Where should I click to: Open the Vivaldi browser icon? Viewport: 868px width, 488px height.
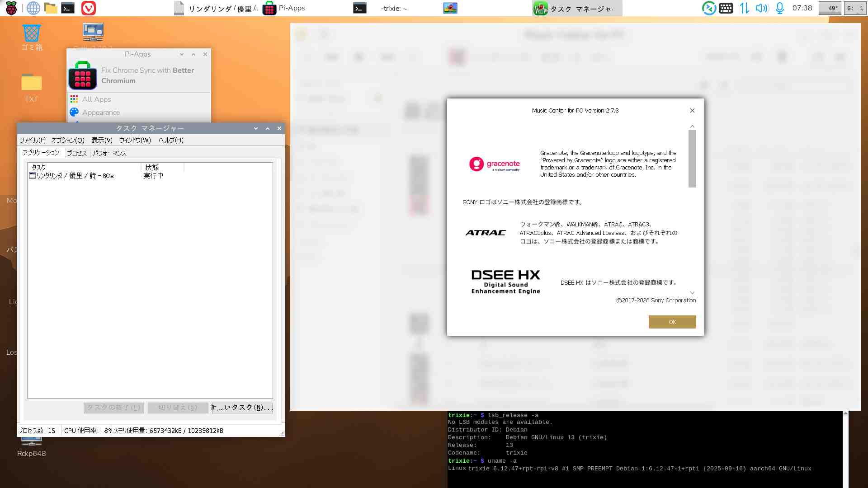click(89, 8)
